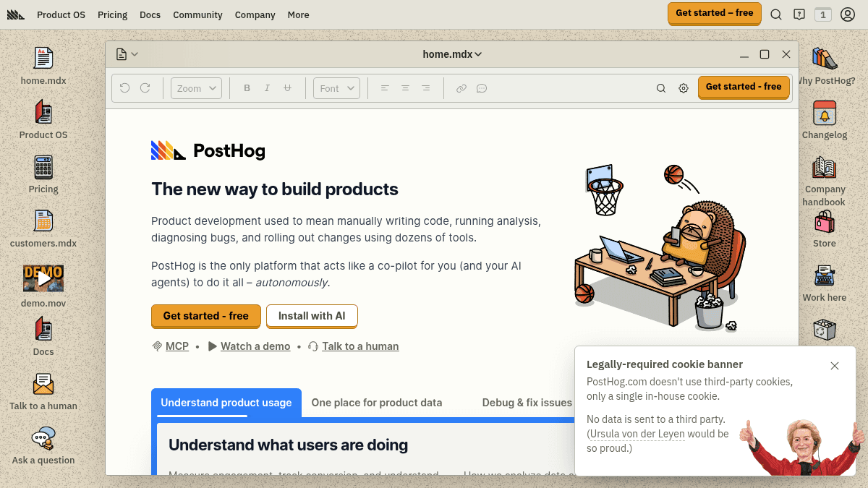Maximize the home.mdx window
Screen dimensions: 868x488
[x=765, y=54]
